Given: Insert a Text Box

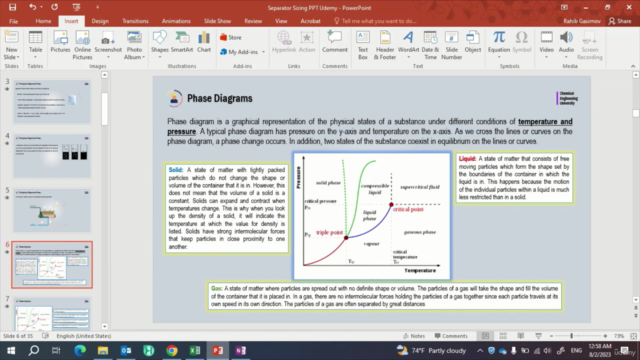Looking at the screenshot, I should tap(362, 45).
